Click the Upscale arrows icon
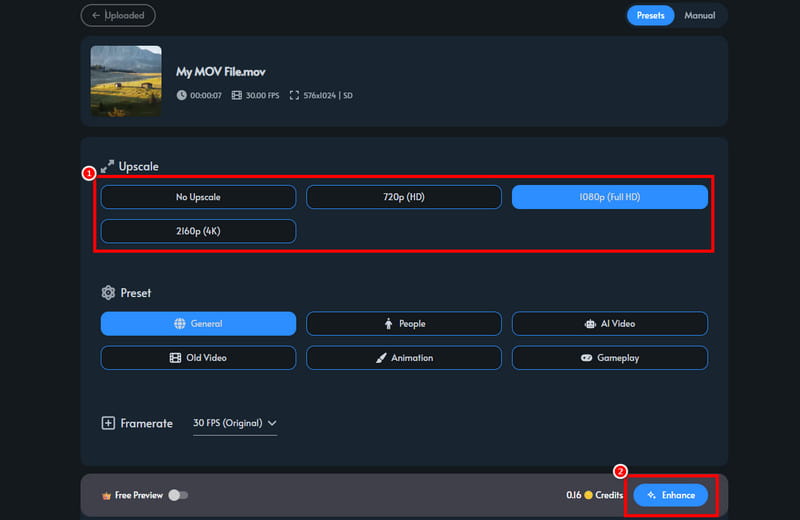 [108, 166]
